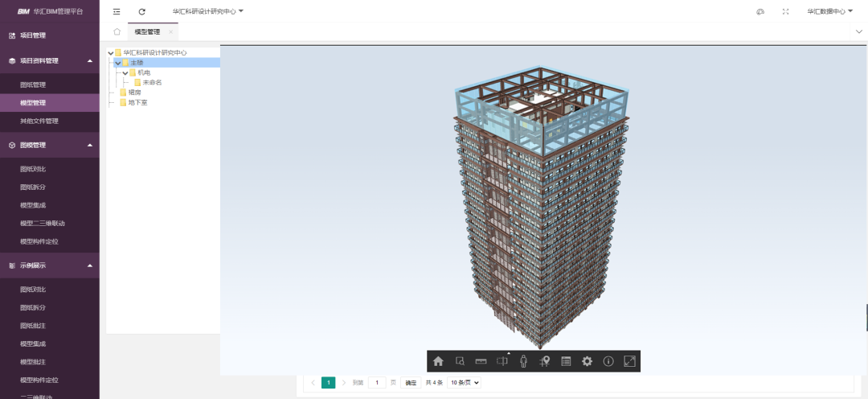Click the refresh icon in top bar
Image resolution: width=868 pixels, height=399 pixels.
click(x=142, y=12)
